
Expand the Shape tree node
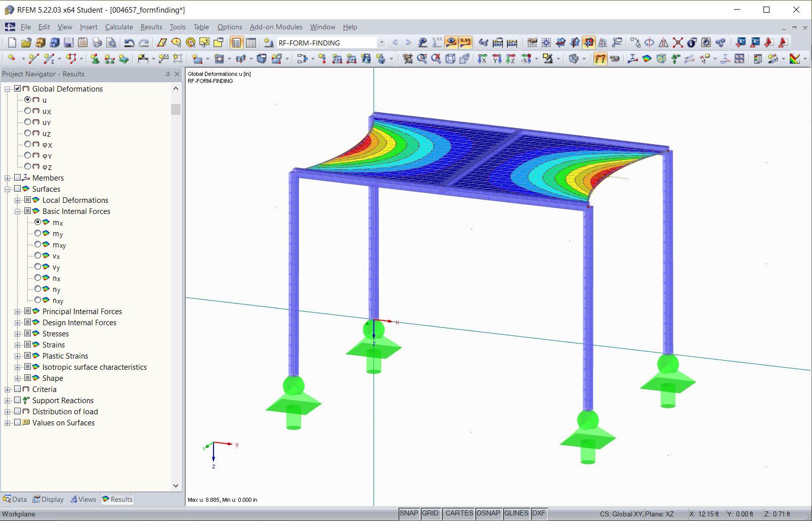(x=18, y=378)
